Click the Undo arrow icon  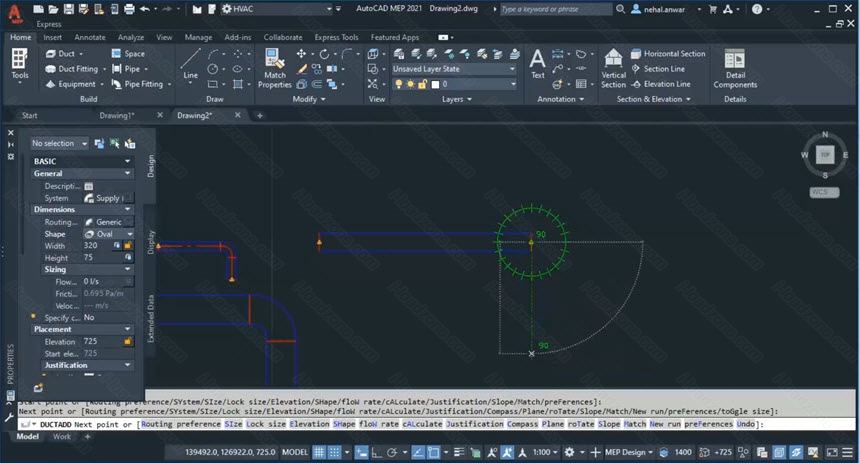point(145,9)
